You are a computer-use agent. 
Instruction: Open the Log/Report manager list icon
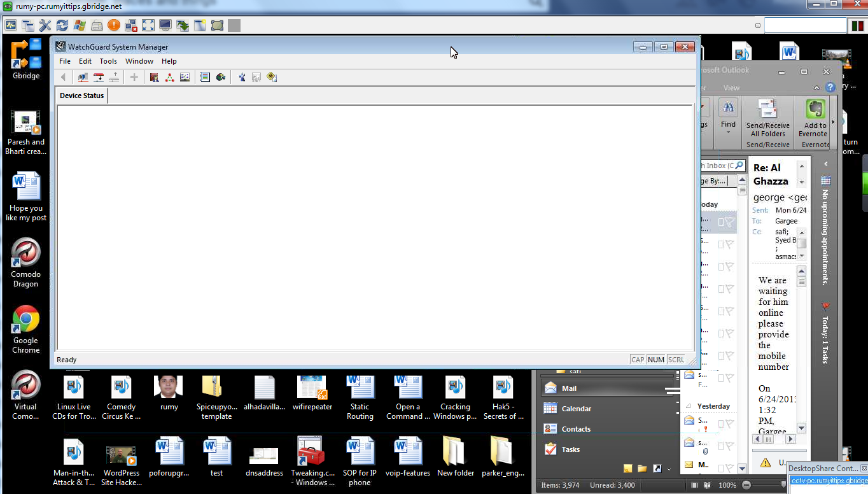tap(205, 77)
